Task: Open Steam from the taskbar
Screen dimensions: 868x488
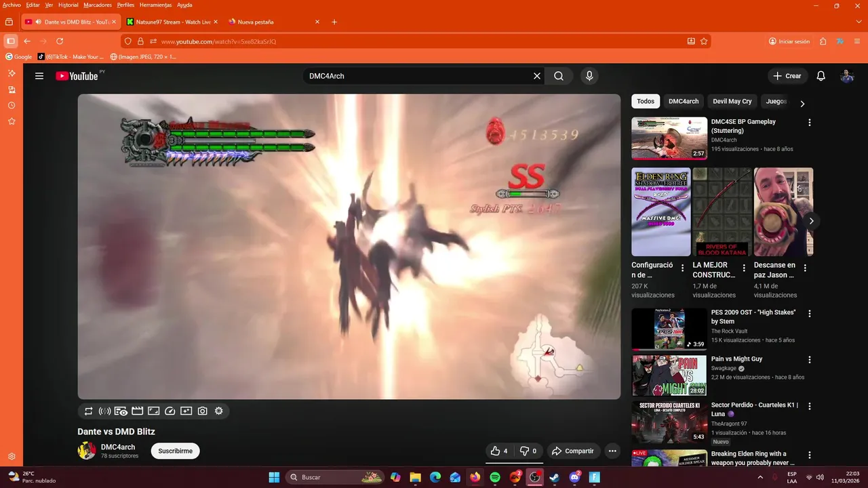Action: (x=555, y=477)
